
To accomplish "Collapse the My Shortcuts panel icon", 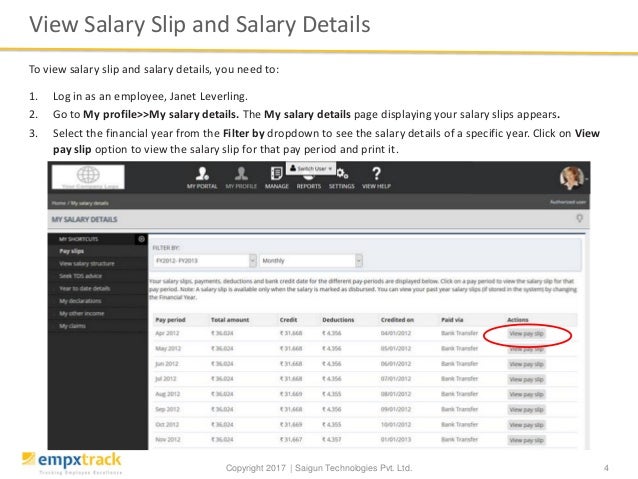I will click(141, 239).
